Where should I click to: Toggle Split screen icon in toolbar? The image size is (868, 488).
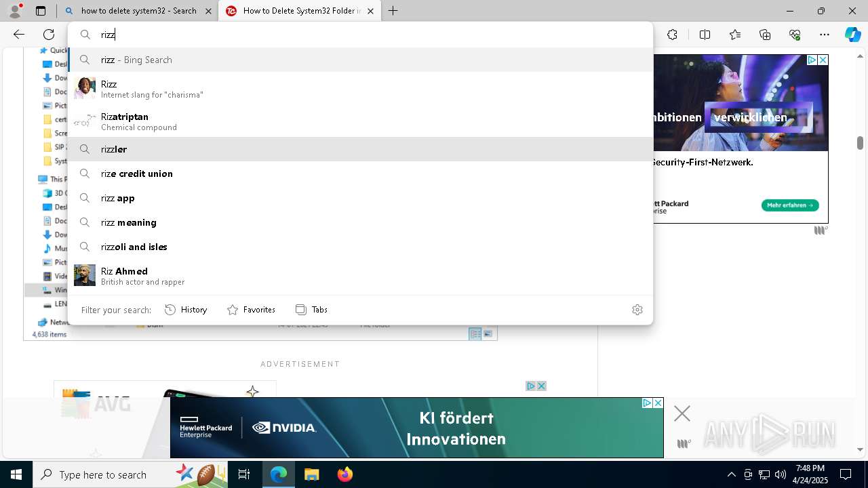[705, 35]
